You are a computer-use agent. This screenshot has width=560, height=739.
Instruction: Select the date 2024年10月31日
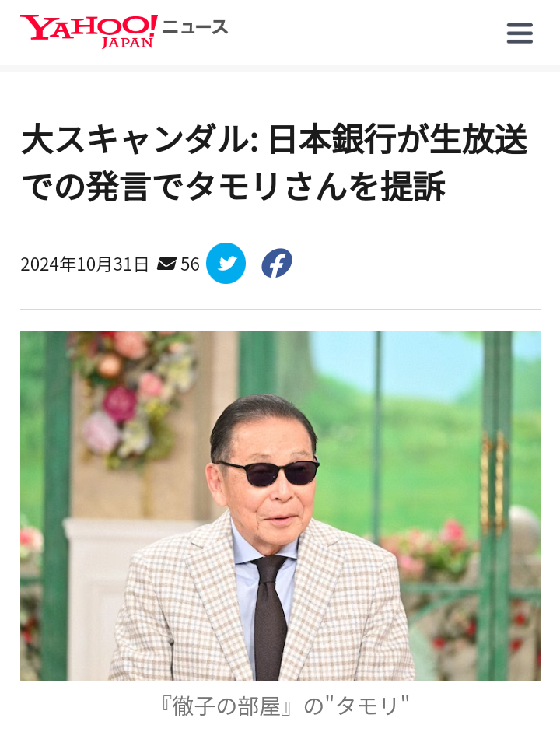coord(84,264)
